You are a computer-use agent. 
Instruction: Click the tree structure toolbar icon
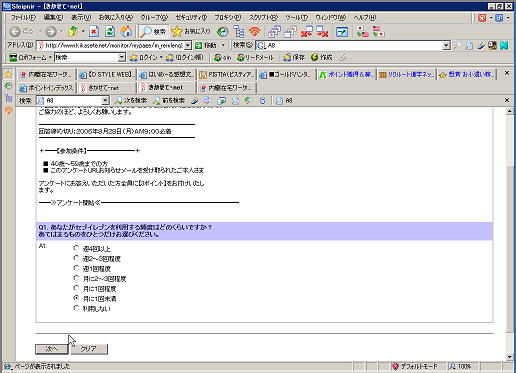tap(239, 32)
